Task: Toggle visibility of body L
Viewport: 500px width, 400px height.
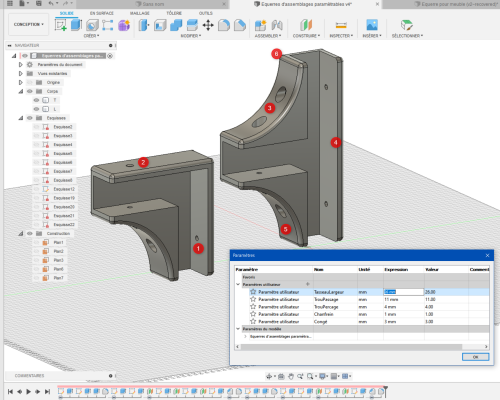Action: [36, 109]
